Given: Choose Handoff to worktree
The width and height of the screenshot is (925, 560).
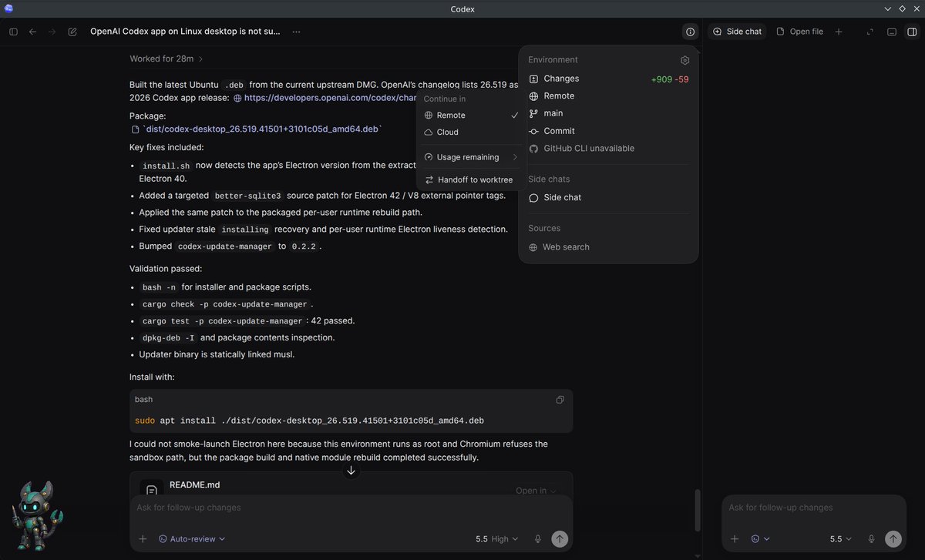Looking at the screenshot, I should point(471,179).
